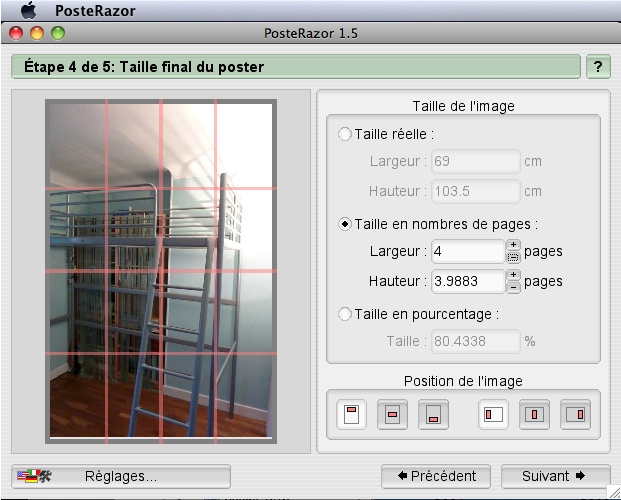Align image to vertical center
Screen dimensions: 621x500
pos(392,414)
